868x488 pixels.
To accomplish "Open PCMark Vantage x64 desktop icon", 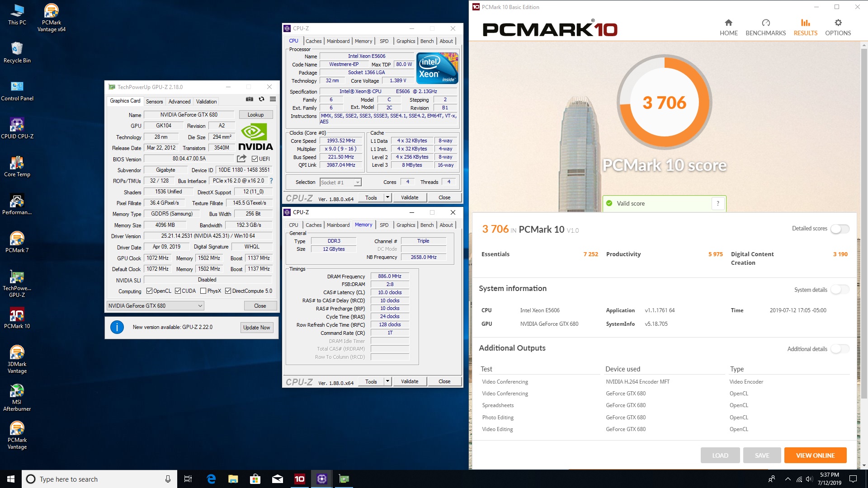I will tap(51, 18).
